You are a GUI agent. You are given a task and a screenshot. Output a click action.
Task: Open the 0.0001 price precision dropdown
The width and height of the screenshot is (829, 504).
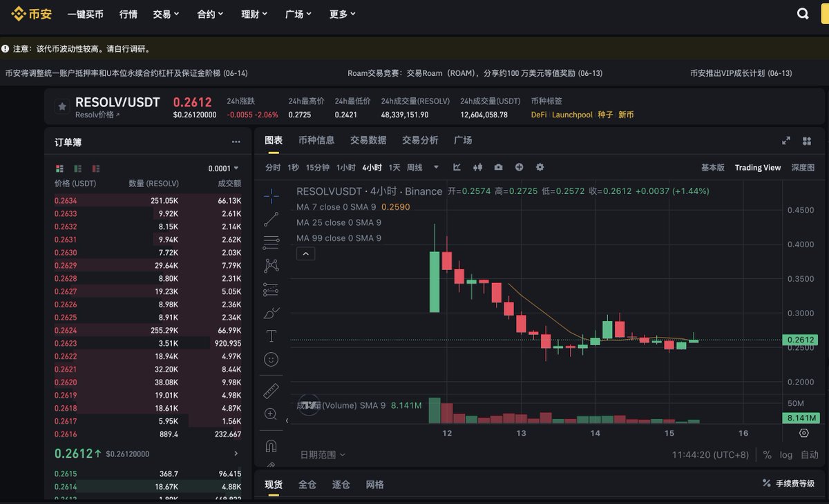click(x=224, y=168)
